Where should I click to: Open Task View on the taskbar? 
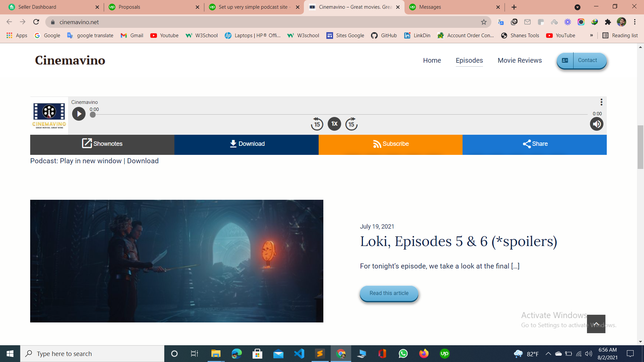(195, 354)
